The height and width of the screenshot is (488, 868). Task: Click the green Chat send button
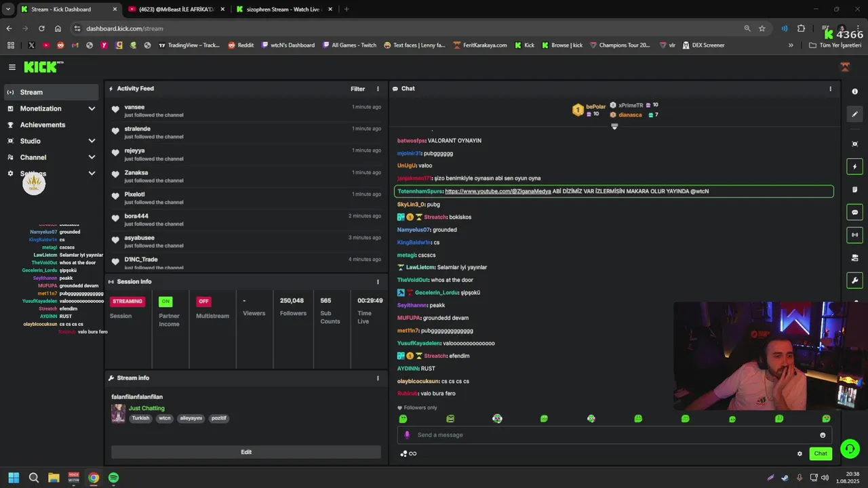pyautogui.click(x=821, y=453)
